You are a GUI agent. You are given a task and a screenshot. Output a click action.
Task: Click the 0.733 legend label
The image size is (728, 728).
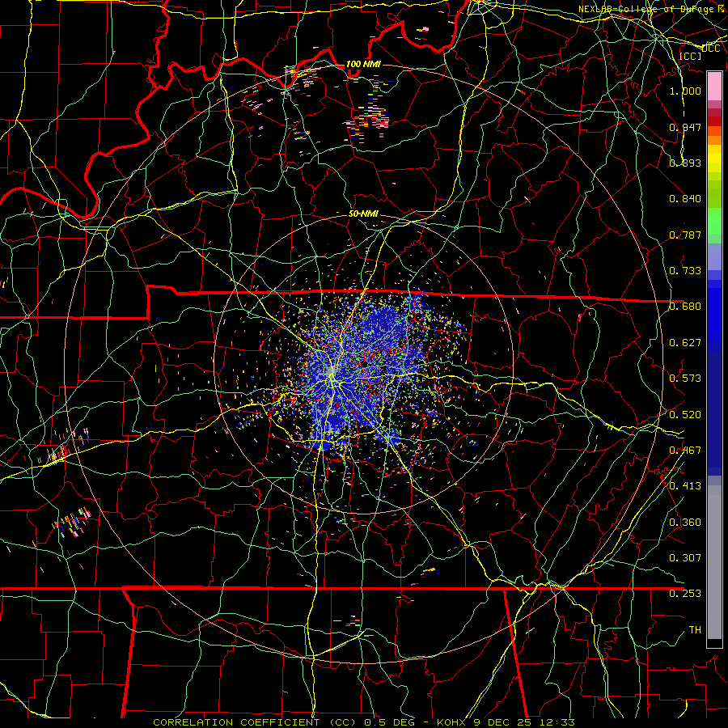point(685,270)
